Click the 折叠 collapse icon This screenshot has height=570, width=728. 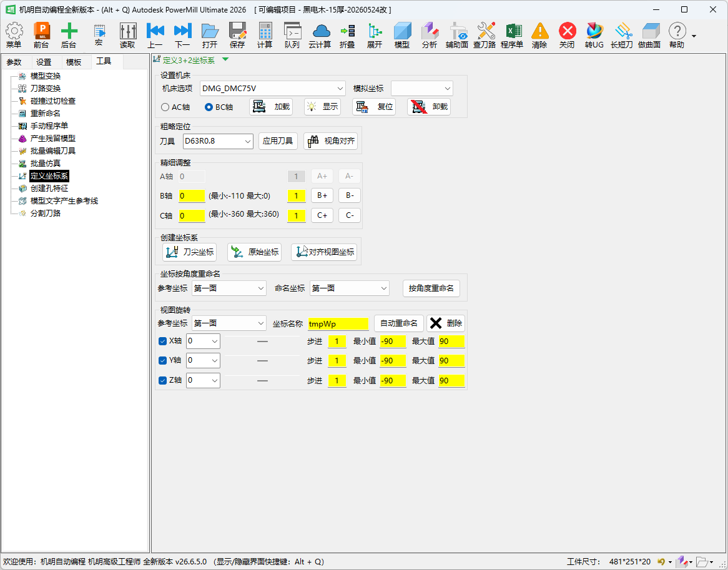(x=347, y=36)
